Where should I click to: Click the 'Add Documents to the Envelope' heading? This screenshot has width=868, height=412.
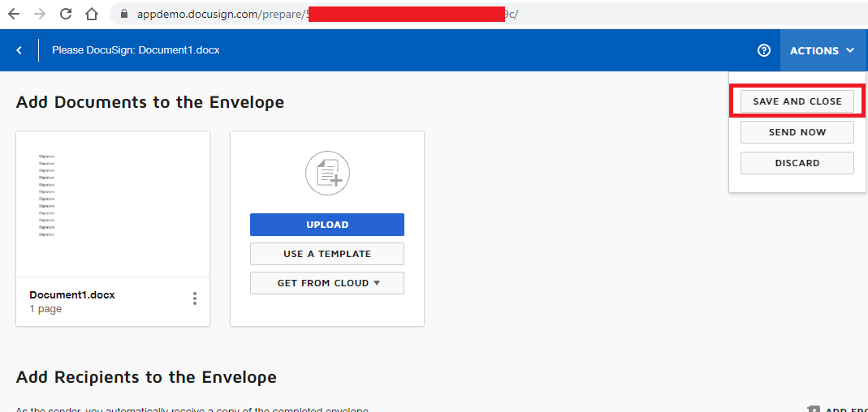pos(150,102)
